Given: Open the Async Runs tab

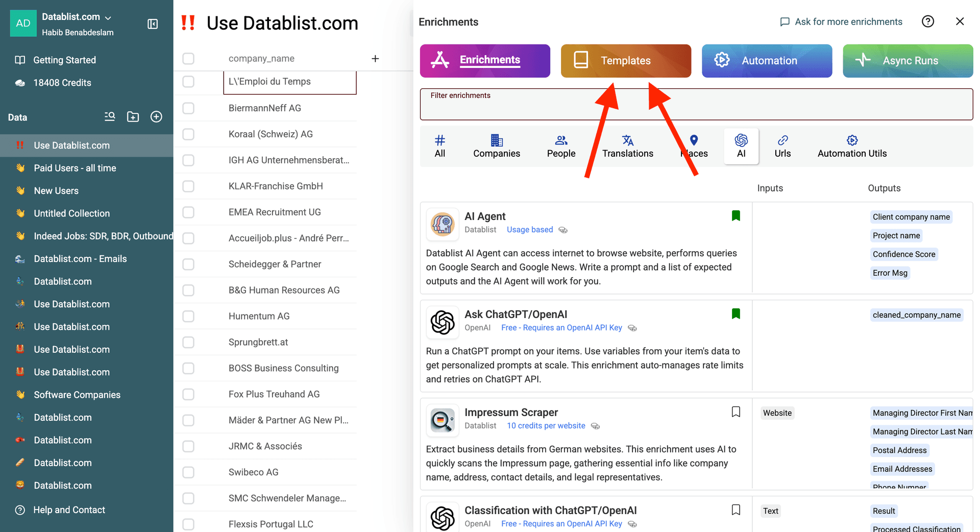Looking at the screenshot, I should point(907,61).
